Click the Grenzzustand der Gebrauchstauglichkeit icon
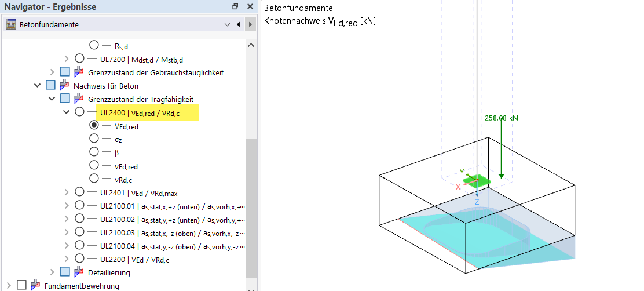 (x=79, y=72)
